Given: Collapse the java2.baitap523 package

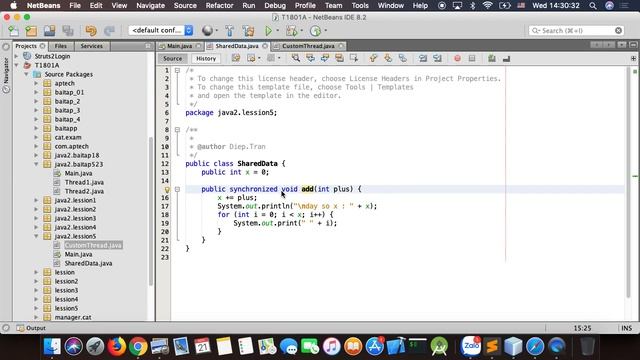Looking at the screenshot, I should coord(36,164).
